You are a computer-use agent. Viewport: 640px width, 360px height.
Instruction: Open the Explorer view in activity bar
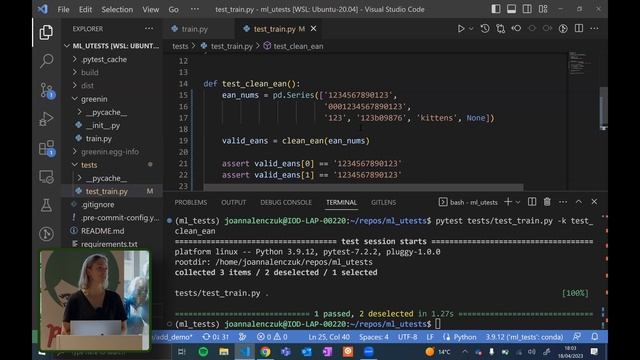click(46, 32)
